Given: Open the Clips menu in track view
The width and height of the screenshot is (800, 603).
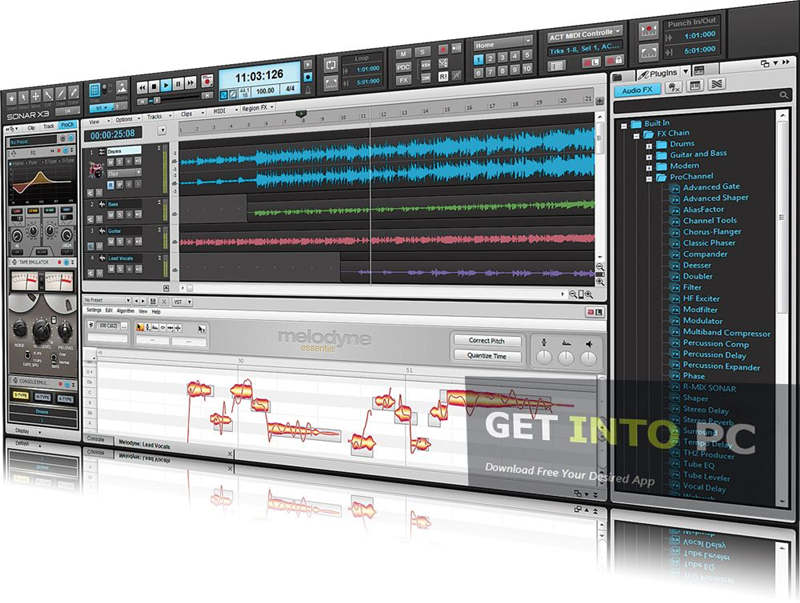Looking at the screenshot, I should pos(191,114).
